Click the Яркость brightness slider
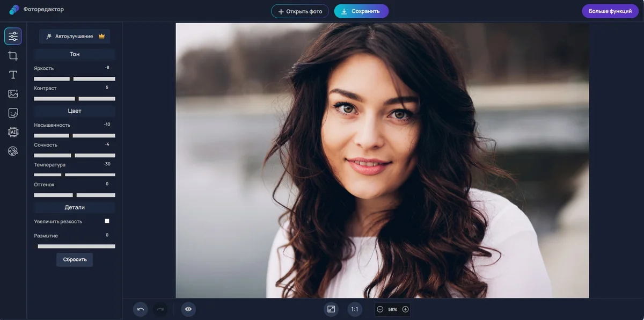The image size is (644, 320). click(x=75, y=79)
